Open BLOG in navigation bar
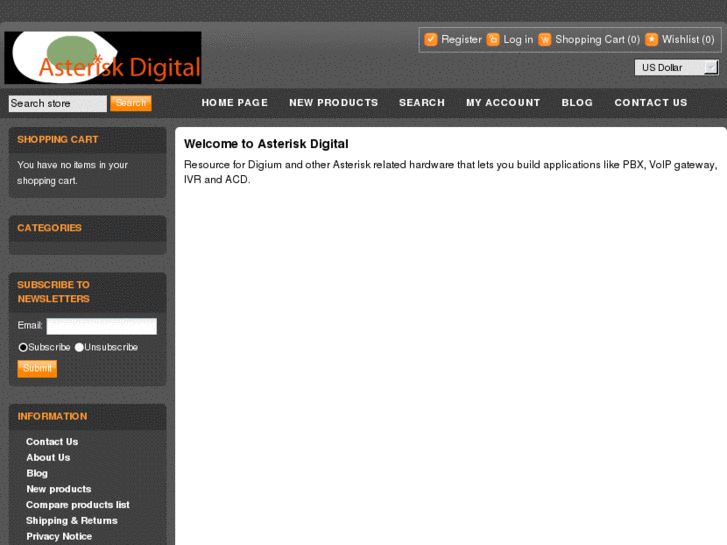The height and width of the screenshot is (545, 727). pos(577,103)
